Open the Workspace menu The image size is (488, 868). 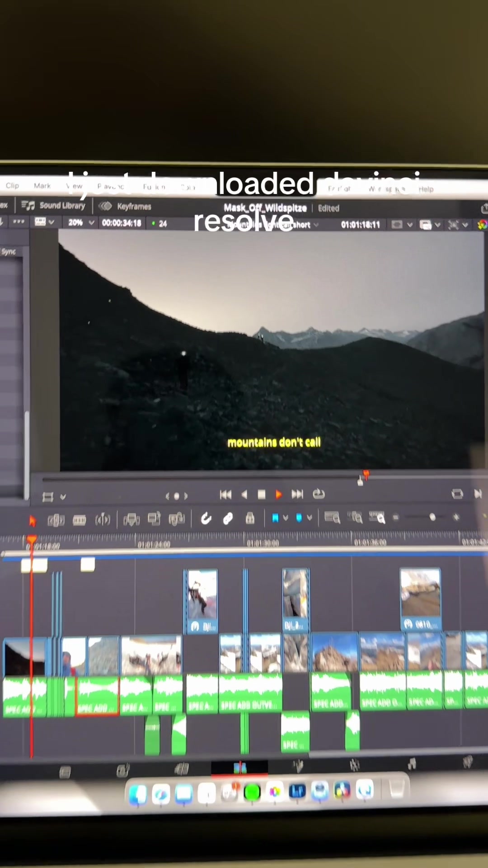pos(388,189)
